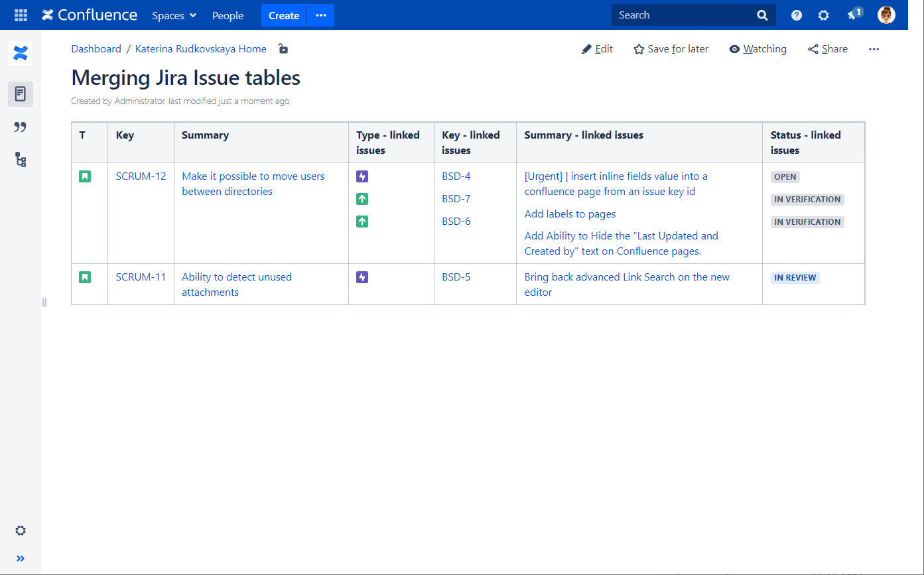Image resolution: width=924 pixels, height=575 pixels.
Task: Click into the Search field
Action: pos(683,15)
